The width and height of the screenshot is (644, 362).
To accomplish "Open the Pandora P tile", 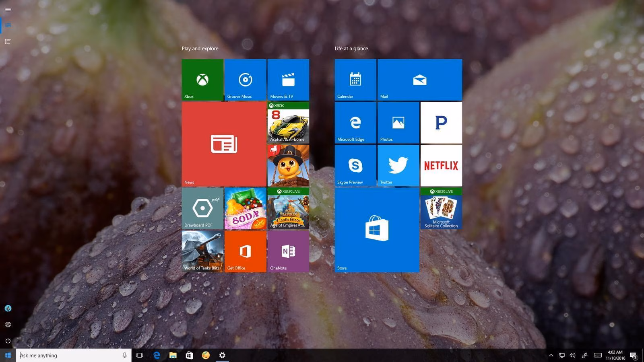I will 441,123.
